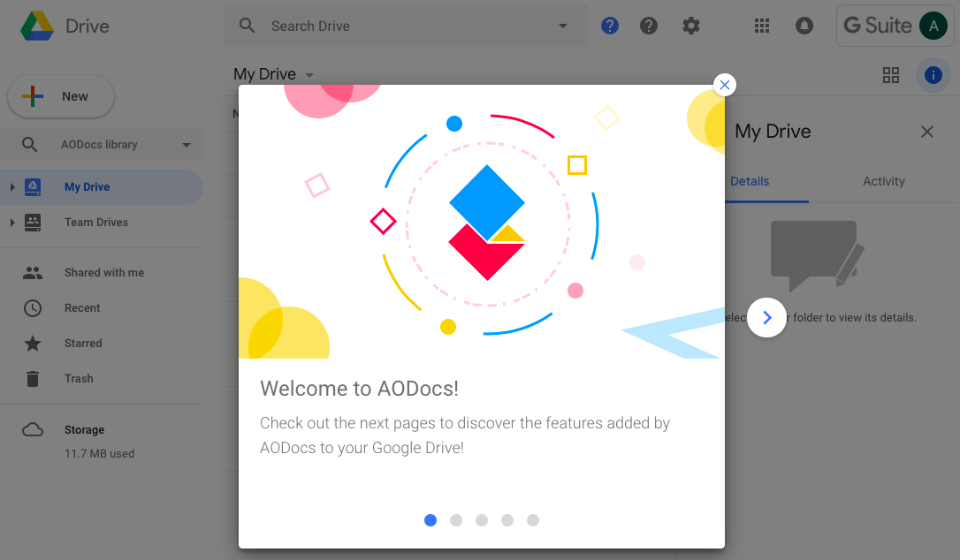Click the Starred star icon

(x=33, y=343)
